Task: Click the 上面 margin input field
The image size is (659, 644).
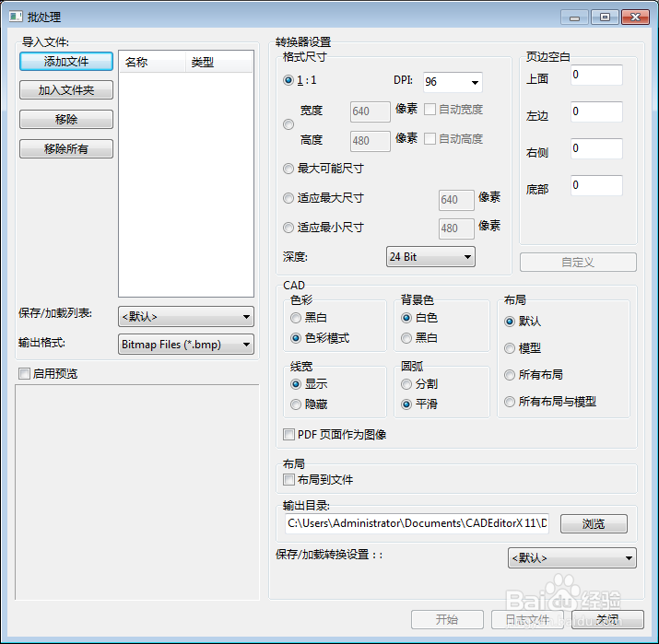Action: point(596,75)
